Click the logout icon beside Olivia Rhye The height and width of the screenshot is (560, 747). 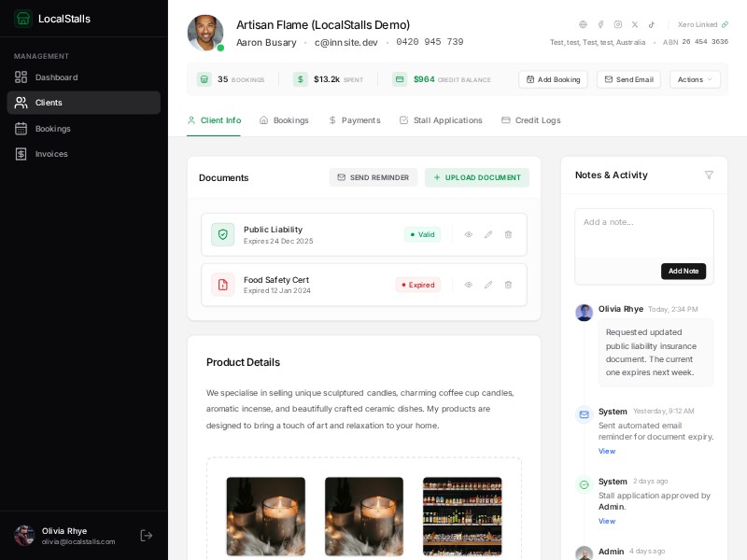(x=147, y=536)
